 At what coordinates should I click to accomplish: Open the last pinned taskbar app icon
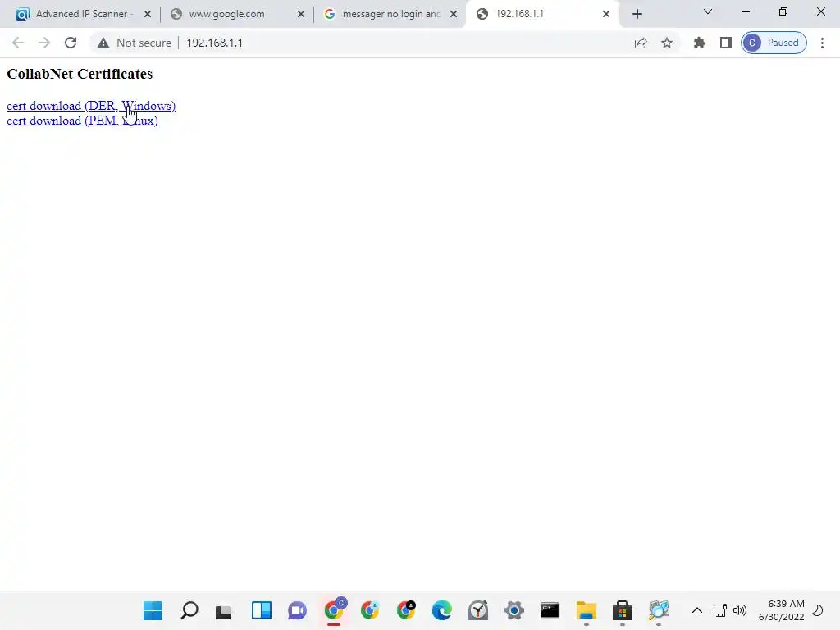pos(659,610)
